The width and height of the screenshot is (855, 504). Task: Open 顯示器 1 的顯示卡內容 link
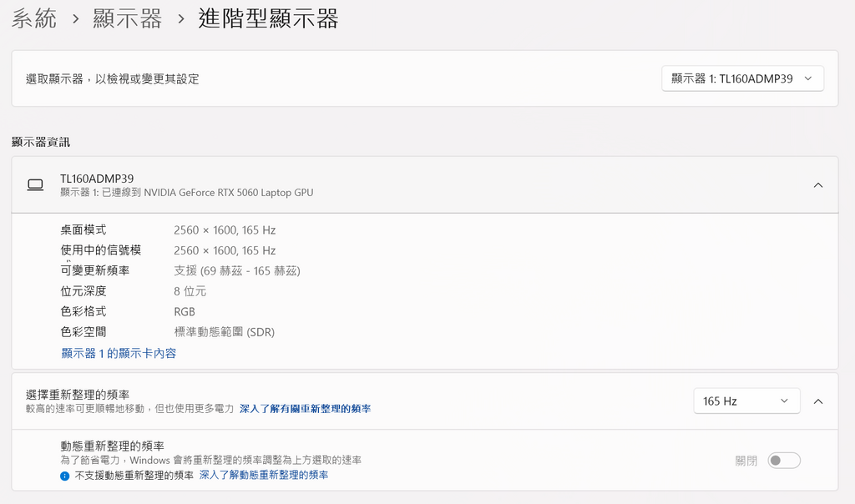[119, 353]
